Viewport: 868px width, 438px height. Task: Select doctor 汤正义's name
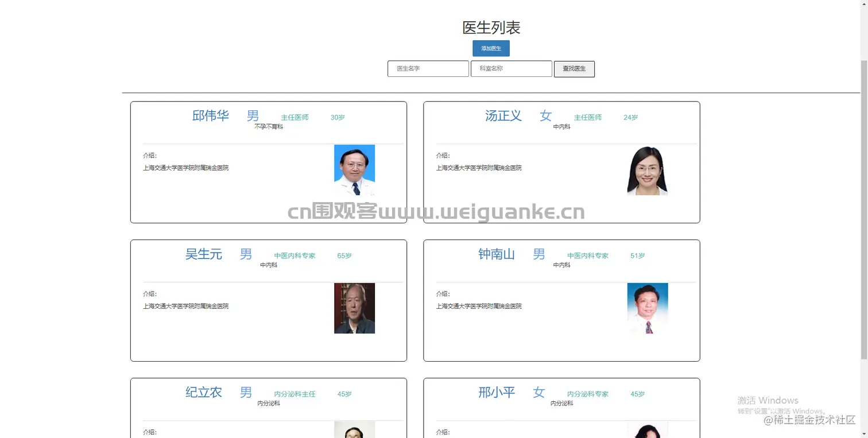pos(503,116)
